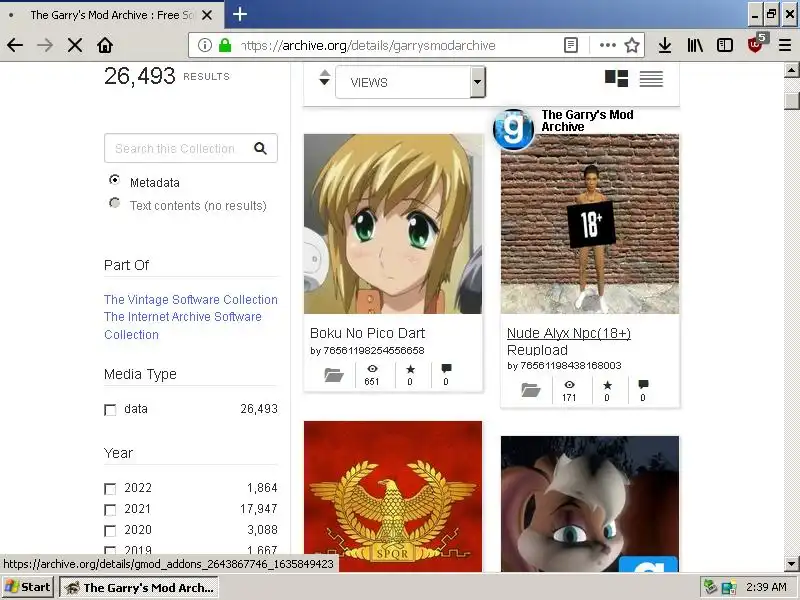Open the uBlock Origin extension icon
Screen dimensions: 800x600
[756, 44]
